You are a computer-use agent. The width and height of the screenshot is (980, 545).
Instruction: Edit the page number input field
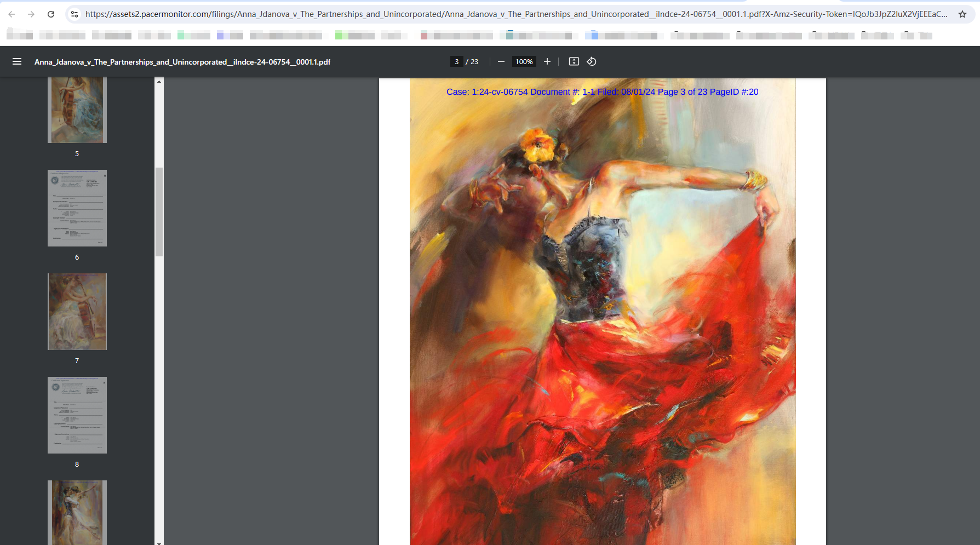[x=456, y=61]
